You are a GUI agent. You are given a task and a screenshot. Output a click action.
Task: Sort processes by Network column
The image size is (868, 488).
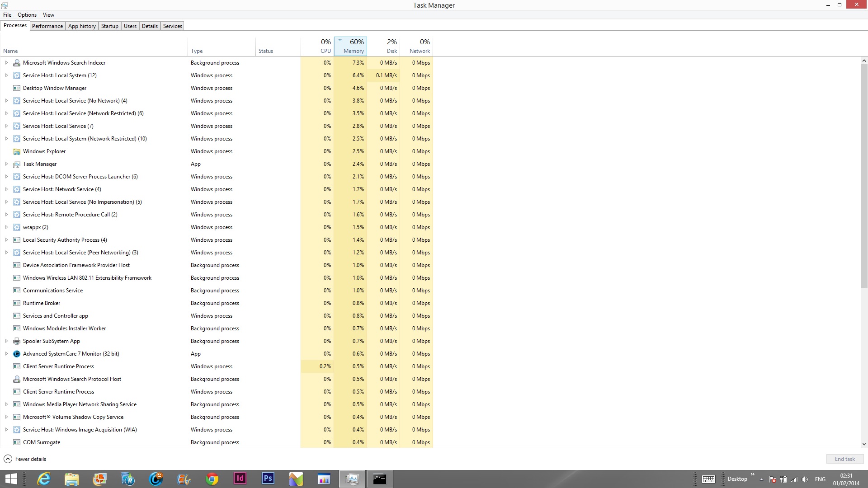[x=416, y=46]
